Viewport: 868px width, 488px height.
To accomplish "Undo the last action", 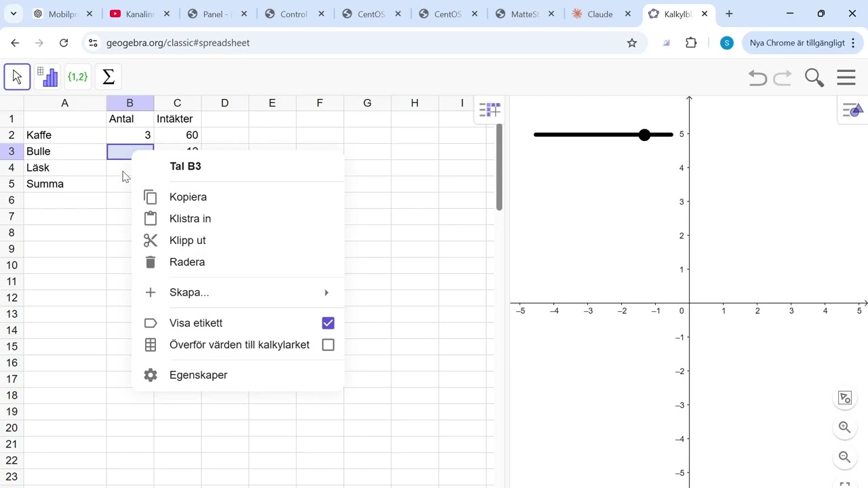I will coord(757,78).
